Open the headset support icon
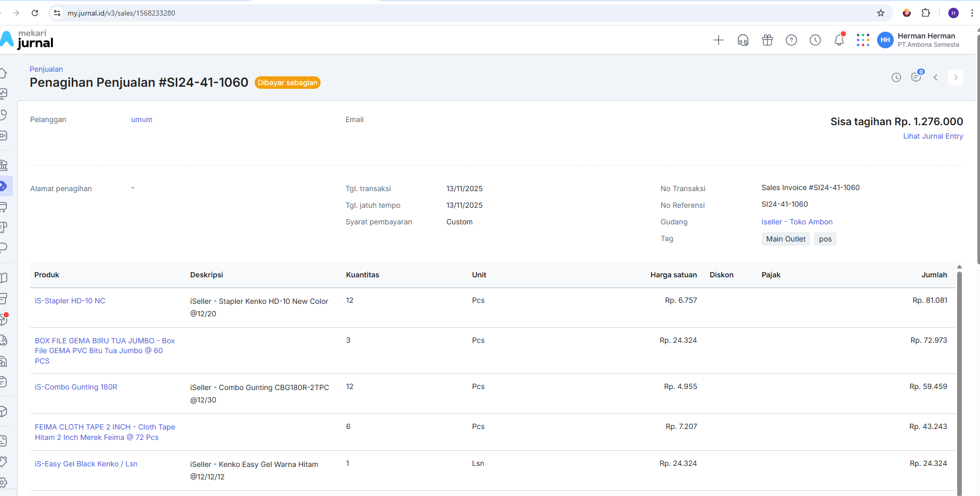 click(x=743, y=40)
